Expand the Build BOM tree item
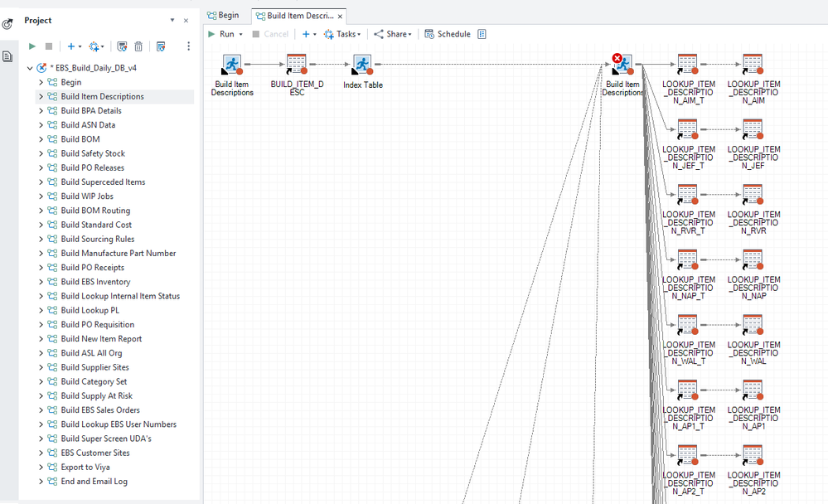The image size is (828, 504). pyautogui.click(x=41, y=139)
